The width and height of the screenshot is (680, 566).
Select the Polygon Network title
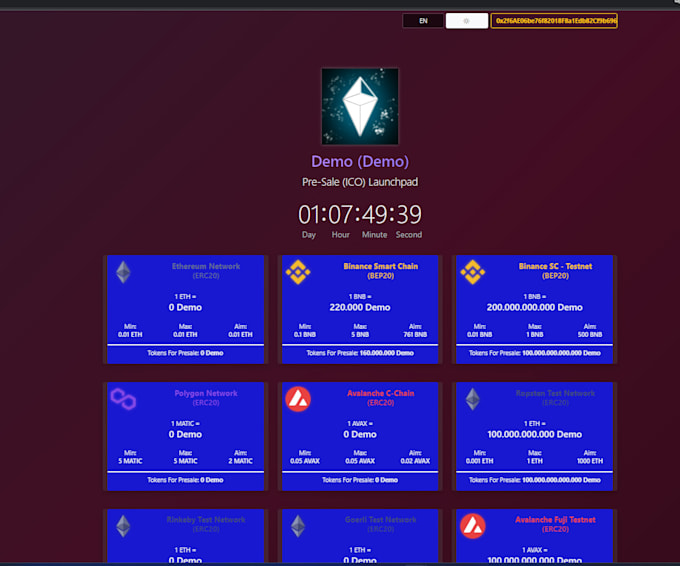pos(206,393)
